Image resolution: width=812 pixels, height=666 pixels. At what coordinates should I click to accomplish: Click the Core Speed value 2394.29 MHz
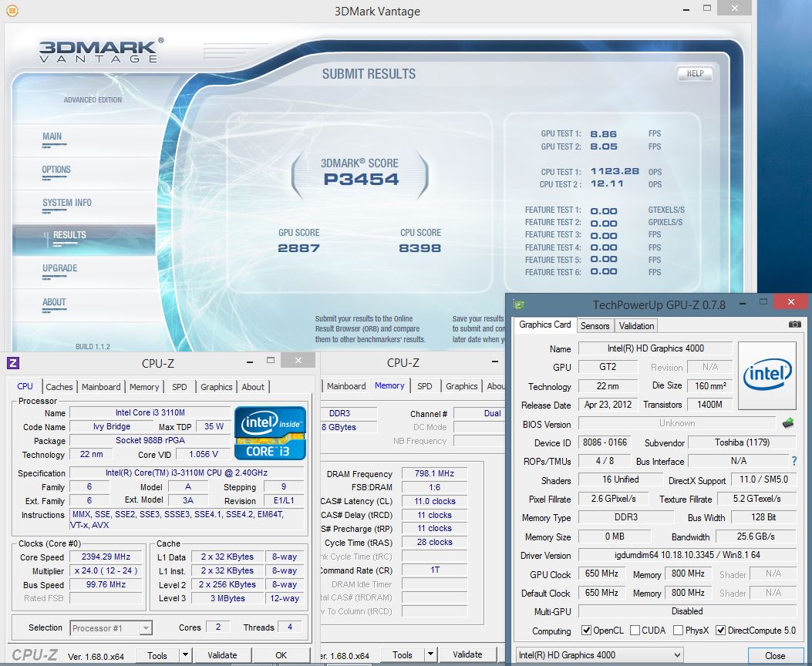[106, 557]
